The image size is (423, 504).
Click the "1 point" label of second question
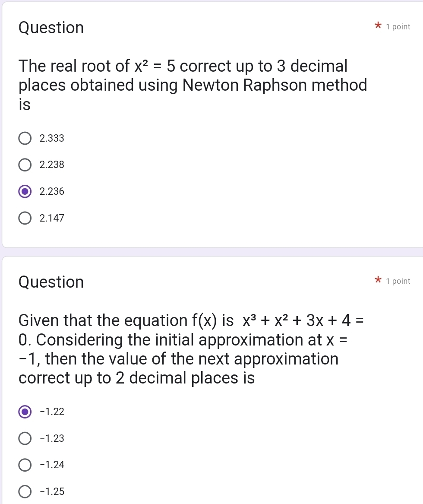coord(398,281)
